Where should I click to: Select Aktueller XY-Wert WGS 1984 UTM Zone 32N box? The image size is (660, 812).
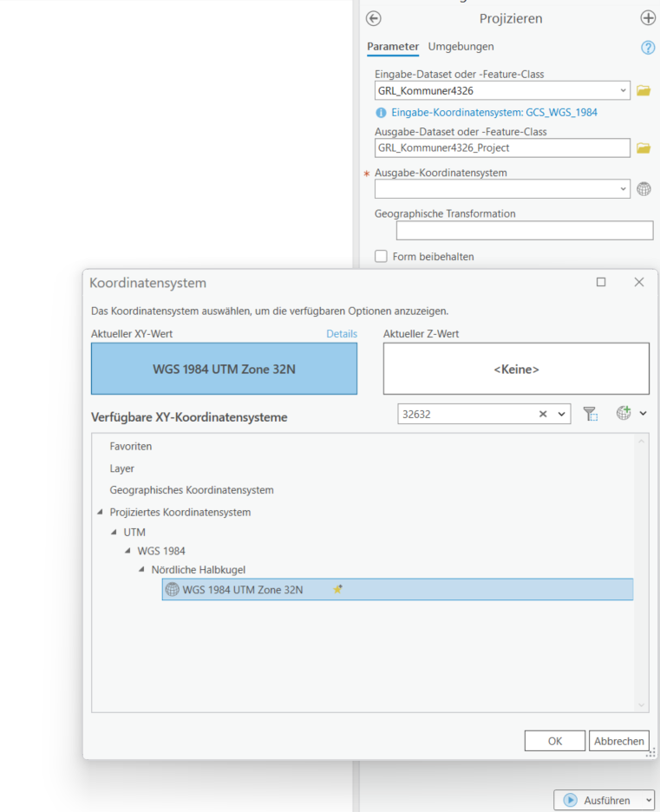tap(224, 369)
